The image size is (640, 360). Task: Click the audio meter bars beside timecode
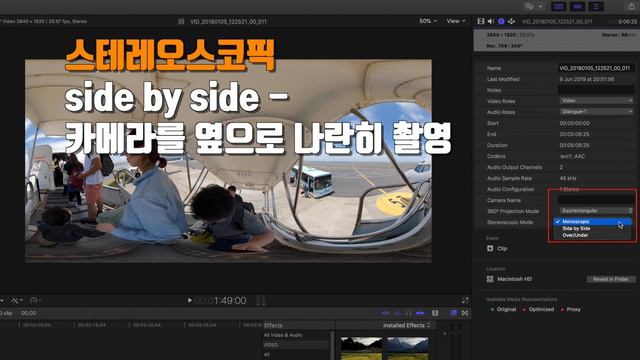261,301
